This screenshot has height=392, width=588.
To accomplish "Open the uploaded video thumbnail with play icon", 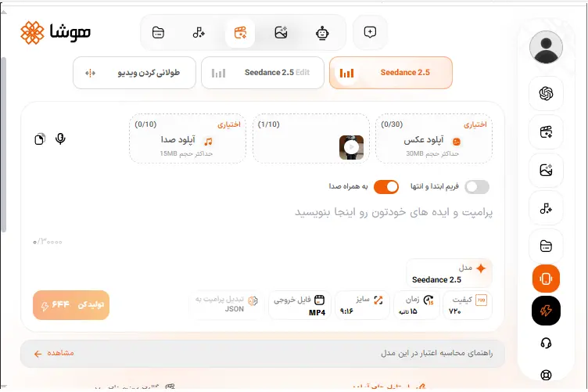I will pos(351,147).
